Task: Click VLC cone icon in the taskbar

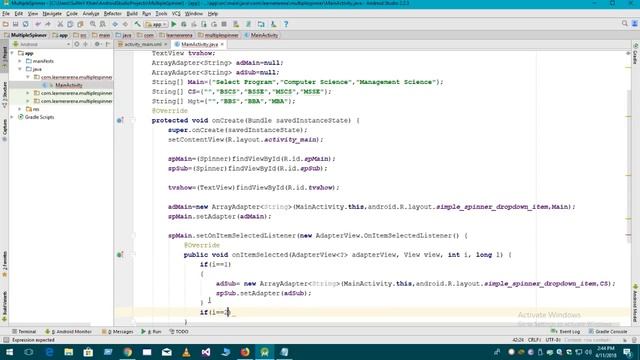Action: click(186, 352)
